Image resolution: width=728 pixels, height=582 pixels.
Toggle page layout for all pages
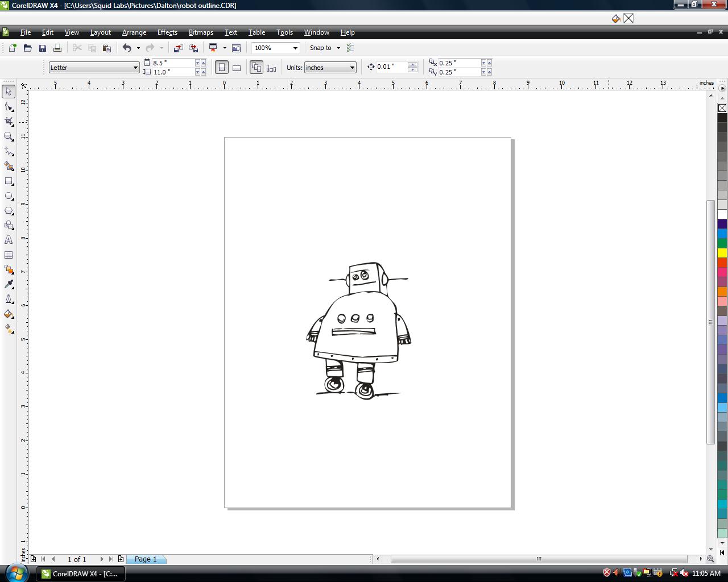(257, 68)
